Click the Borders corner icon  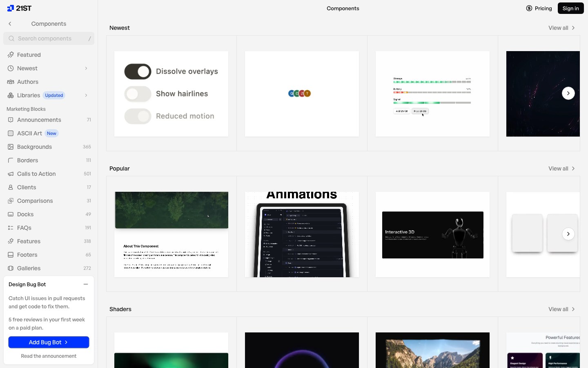[11, 160]
